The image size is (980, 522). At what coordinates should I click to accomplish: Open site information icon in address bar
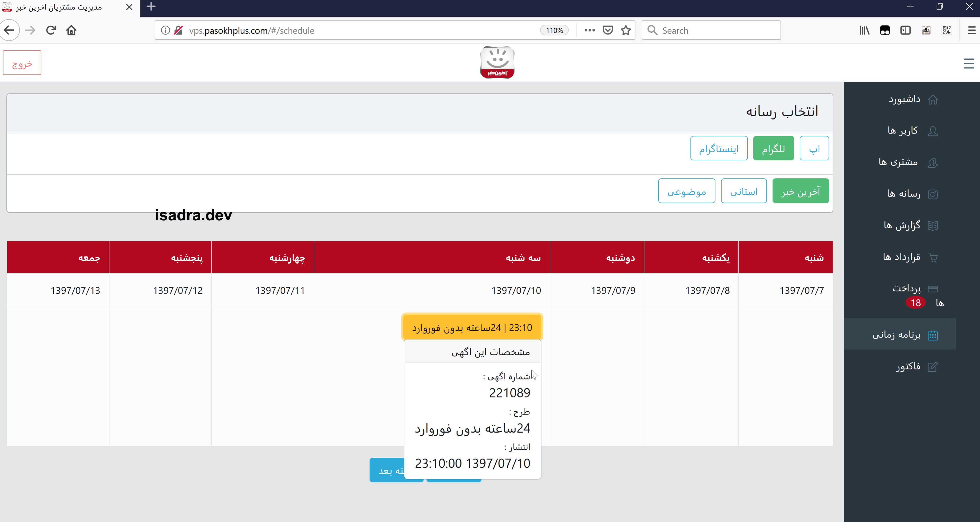(x=165, y=30)
